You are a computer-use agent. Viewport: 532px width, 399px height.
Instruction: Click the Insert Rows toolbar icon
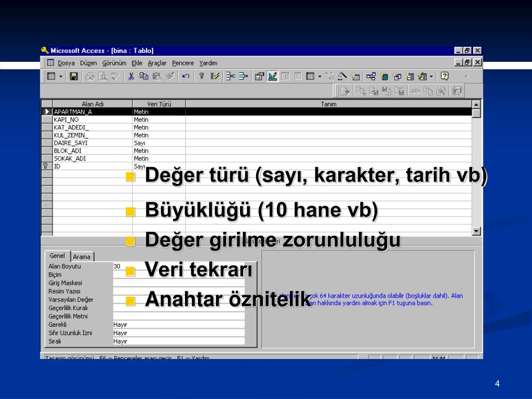point(230,76)
